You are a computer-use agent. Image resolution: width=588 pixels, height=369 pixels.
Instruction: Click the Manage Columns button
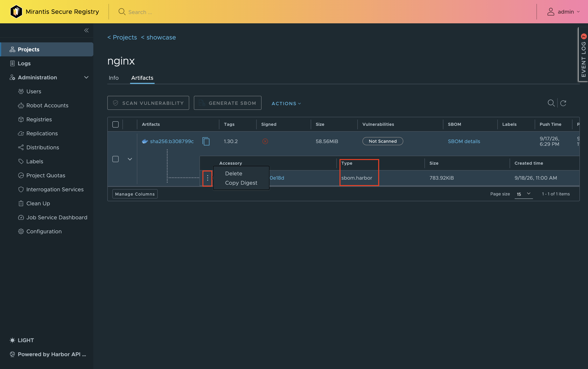point(135,194)
